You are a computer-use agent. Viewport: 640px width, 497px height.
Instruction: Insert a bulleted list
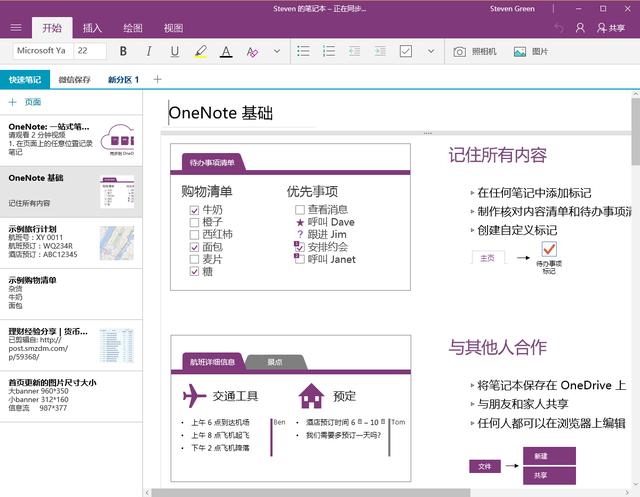303,51
